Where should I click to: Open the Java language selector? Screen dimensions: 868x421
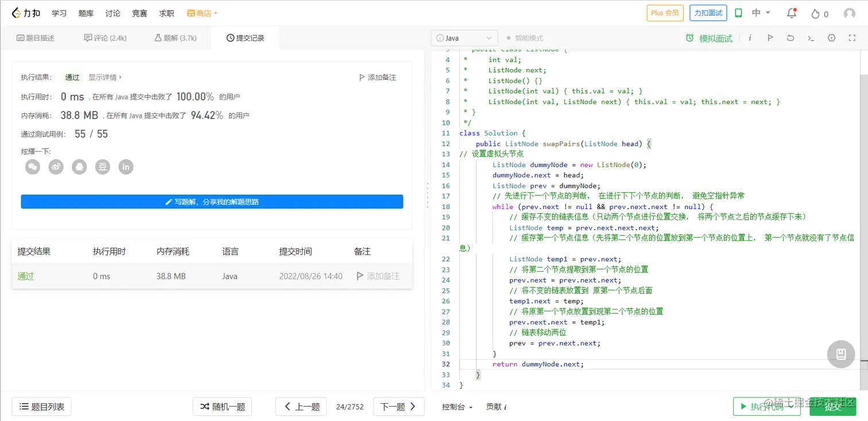(464, 38)
